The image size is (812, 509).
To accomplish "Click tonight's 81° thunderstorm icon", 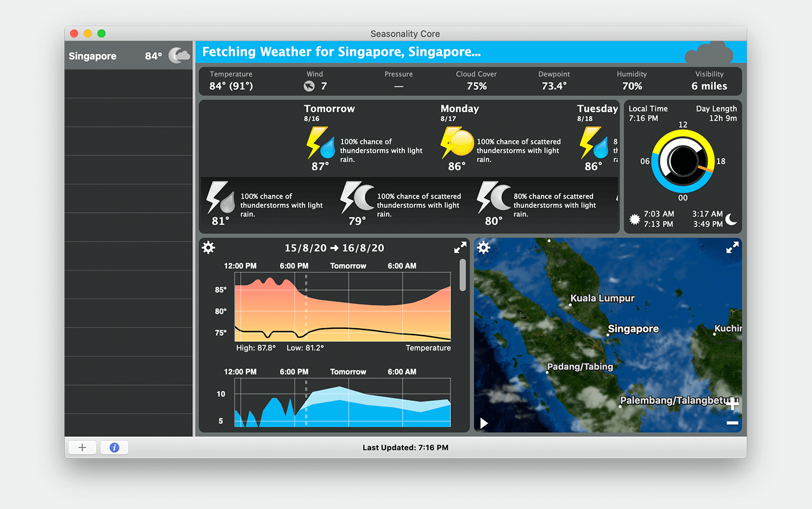I will pos(221,197).
